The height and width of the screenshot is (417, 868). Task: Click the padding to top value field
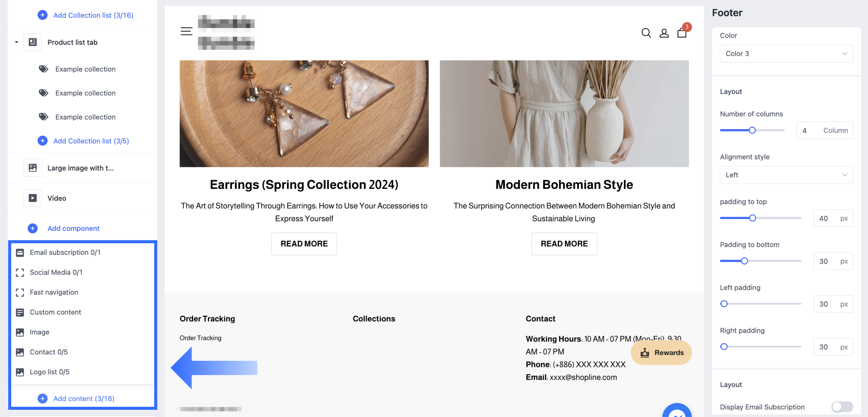[x=823, y=218]
